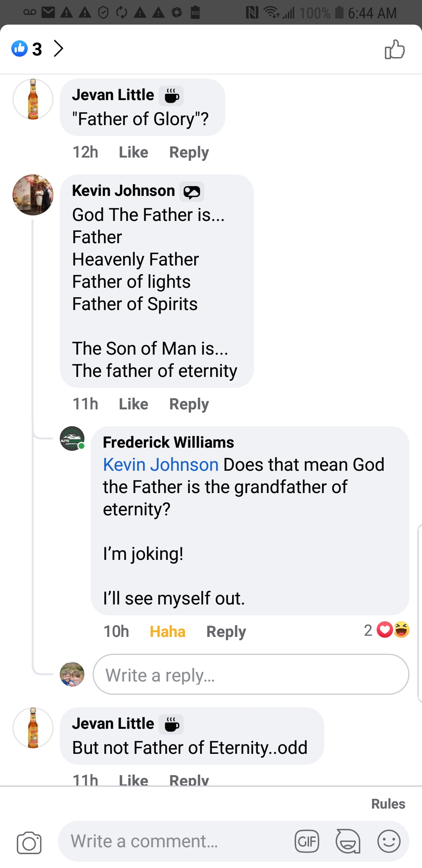The height and width of the screenshot is (868, 422).
Task: Toggle Haha reaction on Frederick Williams' reply
Action: [167, 631]
